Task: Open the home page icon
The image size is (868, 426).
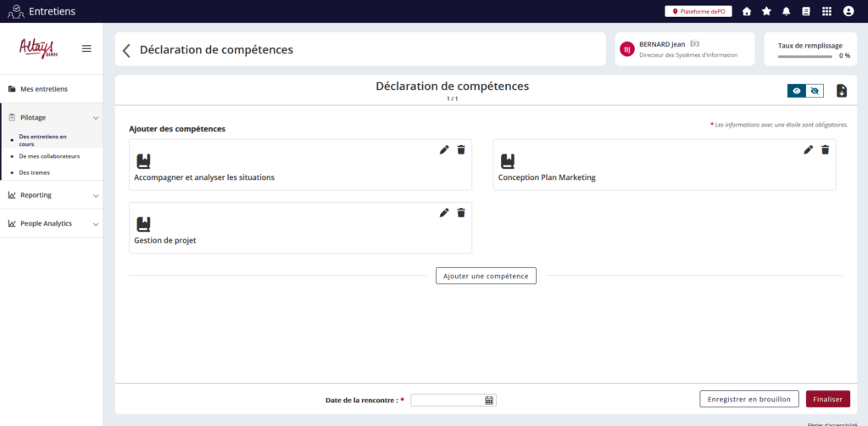Action: click(747, 11)
